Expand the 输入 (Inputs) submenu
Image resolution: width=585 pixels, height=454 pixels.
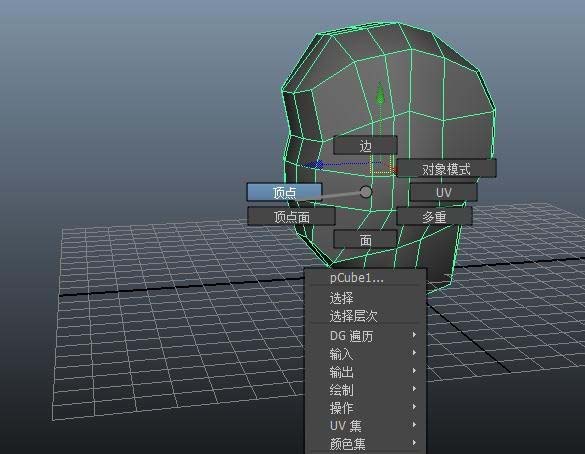click(366, 353)
